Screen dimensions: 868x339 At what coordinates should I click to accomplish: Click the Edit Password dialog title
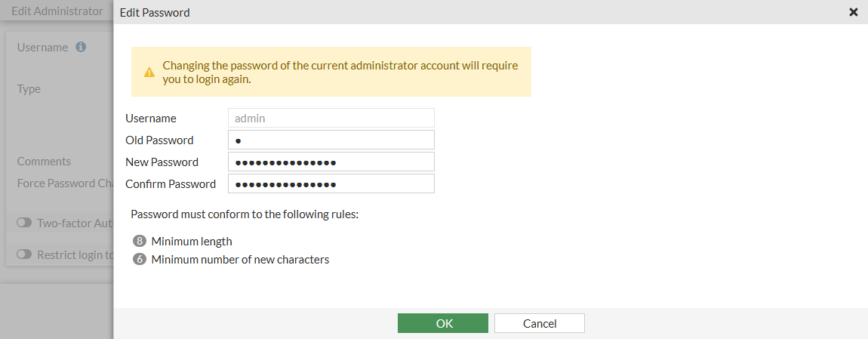(155, 12)
